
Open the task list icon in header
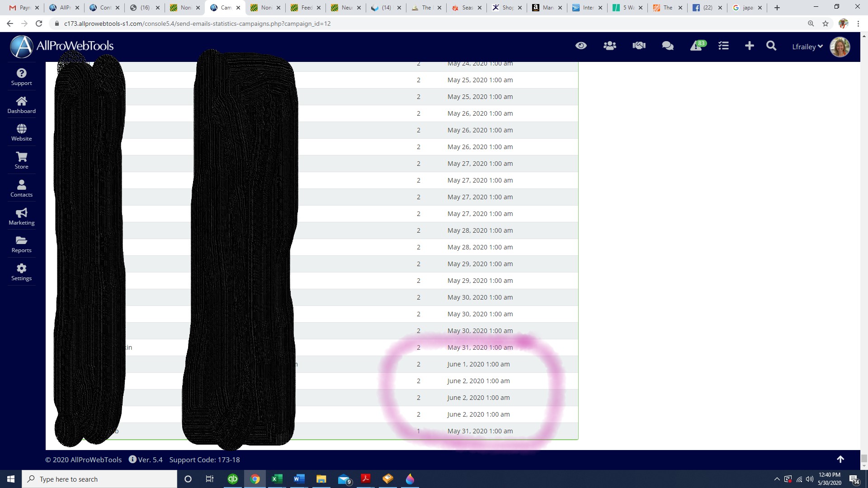(723, 46)
